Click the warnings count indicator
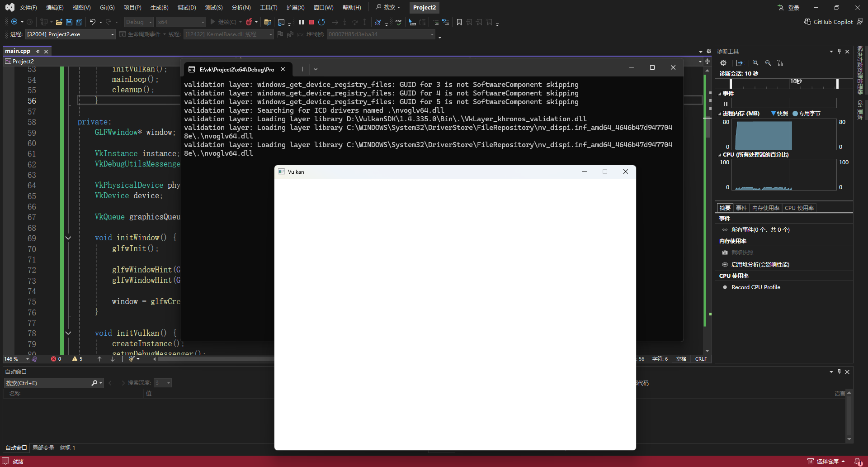Screen dimensions: 868x467 (x=77, y=359)
